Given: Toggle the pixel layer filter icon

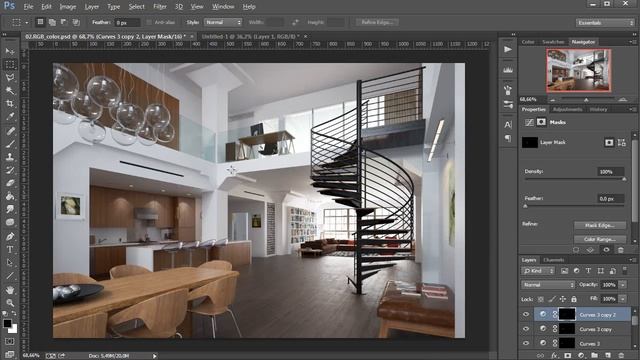Looking at the screenshot, I should [x=564, y=271].
